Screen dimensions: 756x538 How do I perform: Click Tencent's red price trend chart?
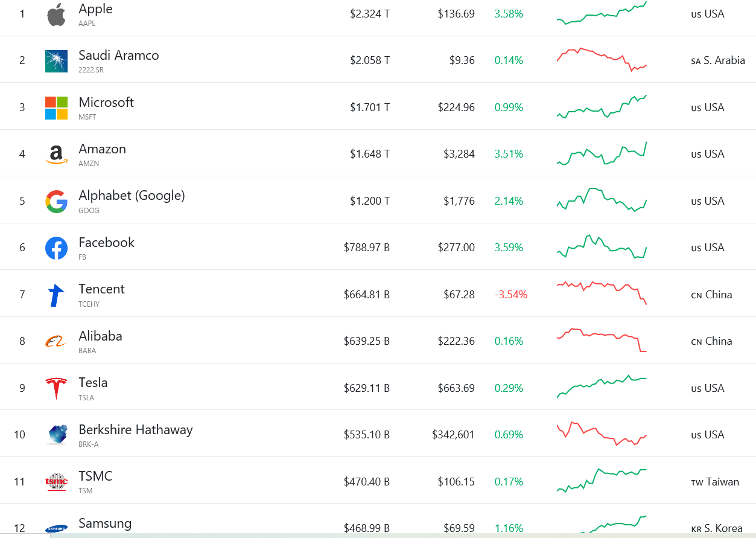pos(602,293)
